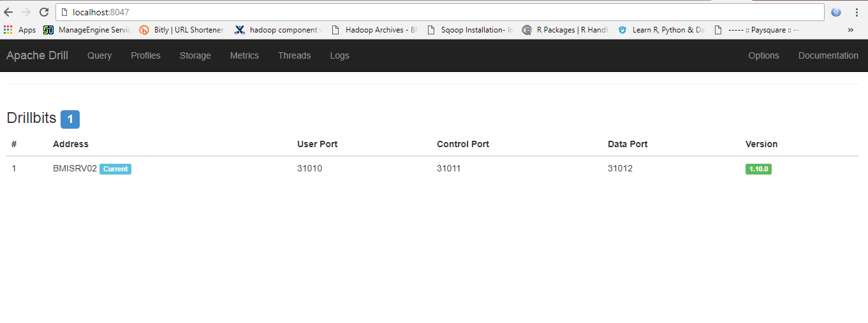Click the browser back arrow
The image size is (868, 323).
8,12
